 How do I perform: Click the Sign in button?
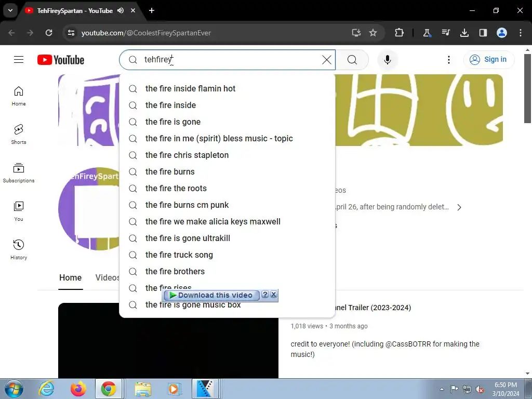click(x=488, y=59)
